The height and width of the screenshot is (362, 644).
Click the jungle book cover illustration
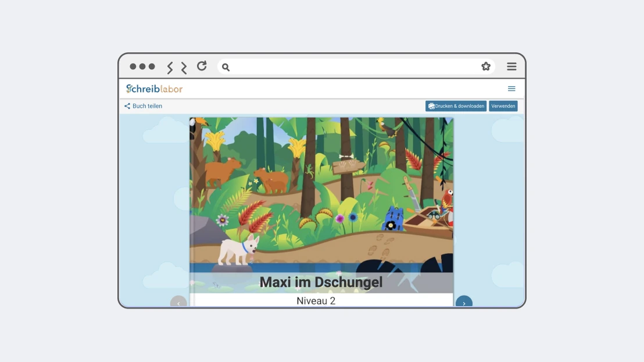[321, 194]
